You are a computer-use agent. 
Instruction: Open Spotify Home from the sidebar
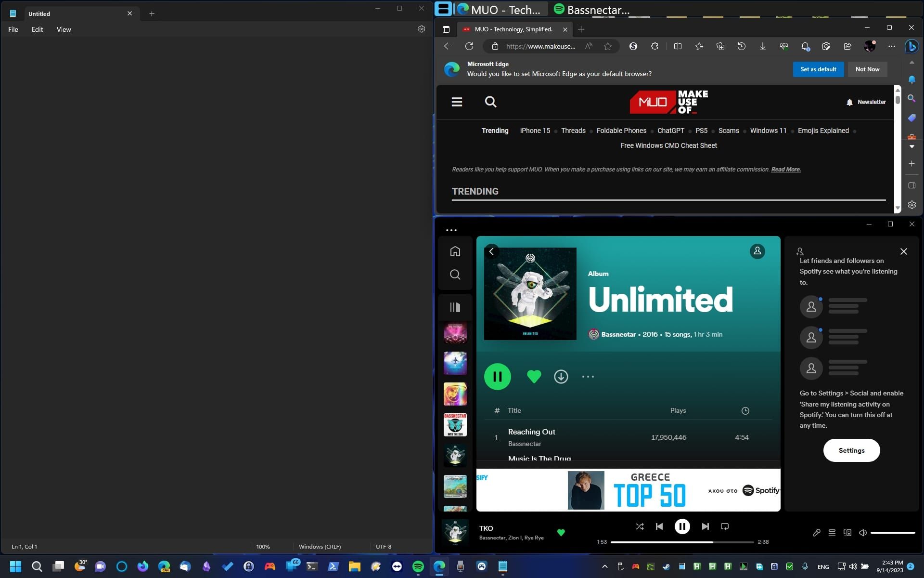click(x=455, y=251)
